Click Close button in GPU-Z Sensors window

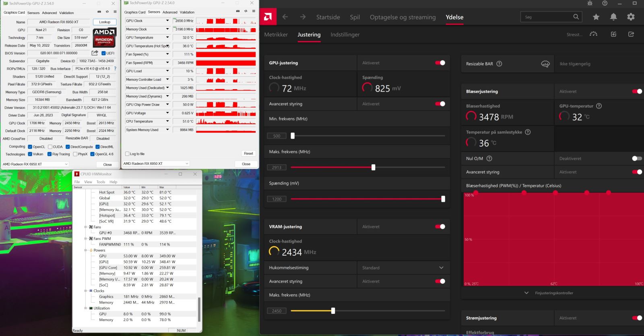tap(246, 164)
